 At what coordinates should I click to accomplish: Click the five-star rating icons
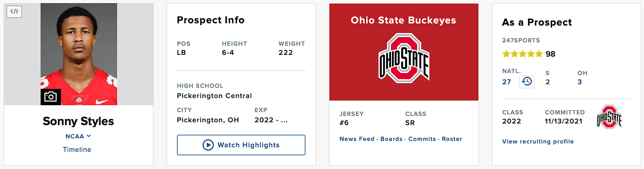click(522, 54)
